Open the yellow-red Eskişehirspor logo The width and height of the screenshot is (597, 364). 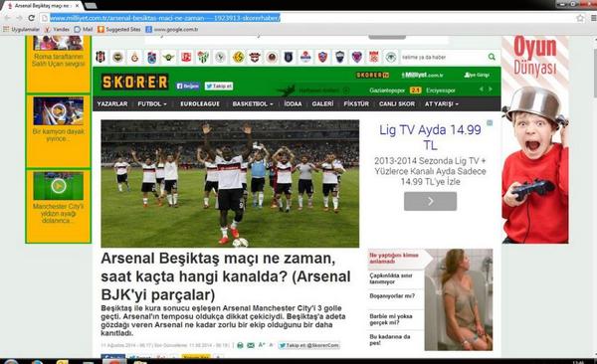point(239,57)
